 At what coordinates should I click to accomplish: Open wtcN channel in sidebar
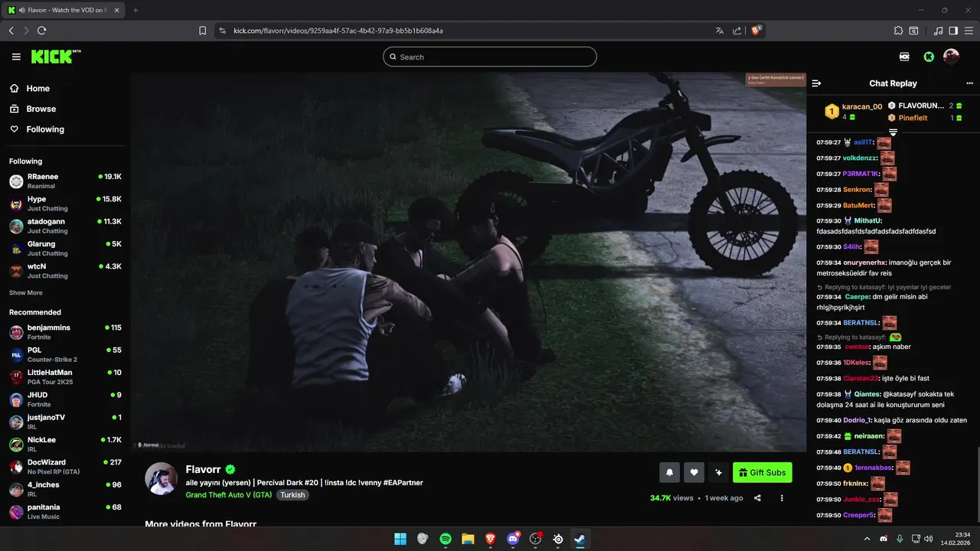[x=66, y=271]
